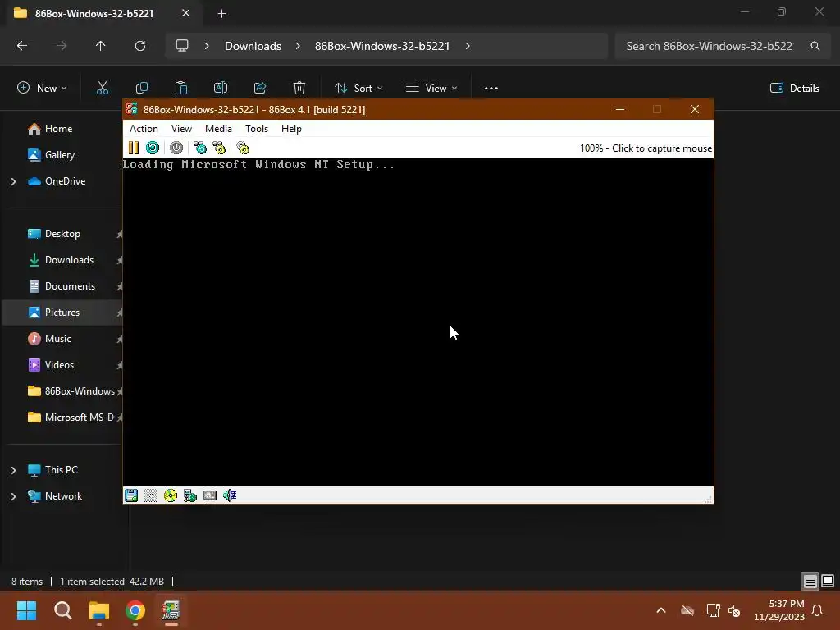The width and height of the screenshot is (840, 630).
Task: Select Pictures in the sidebar
Action: [62, 313]
